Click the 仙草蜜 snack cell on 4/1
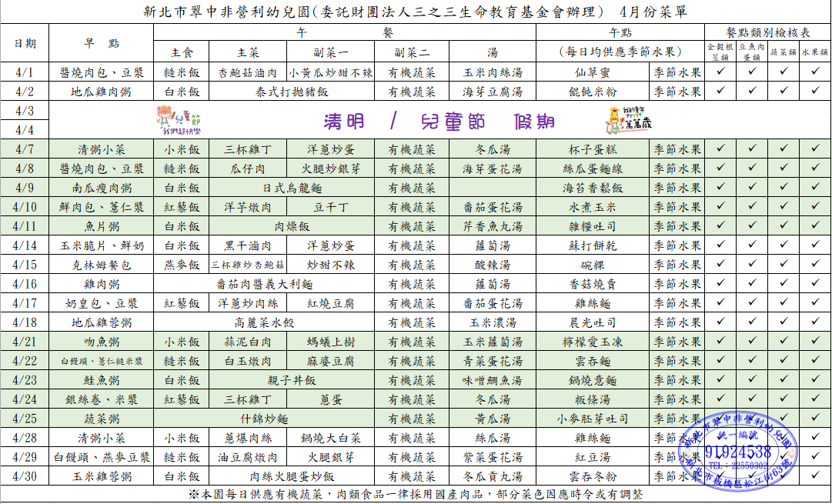The height and width of the screenshot is (504, 832). pos(592,72)
